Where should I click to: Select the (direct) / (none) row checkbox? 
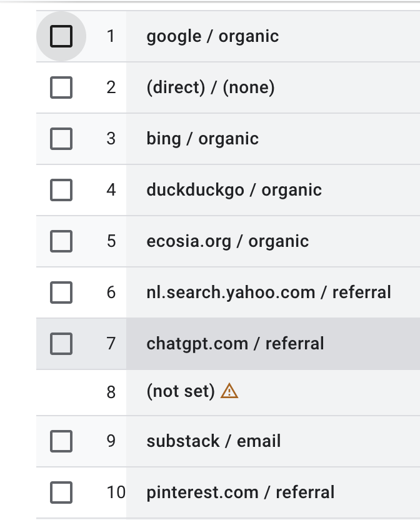click(61, 87)
